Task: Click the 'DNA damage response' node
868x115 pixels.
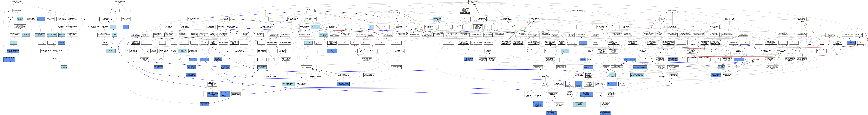Action: click(227, 51)
